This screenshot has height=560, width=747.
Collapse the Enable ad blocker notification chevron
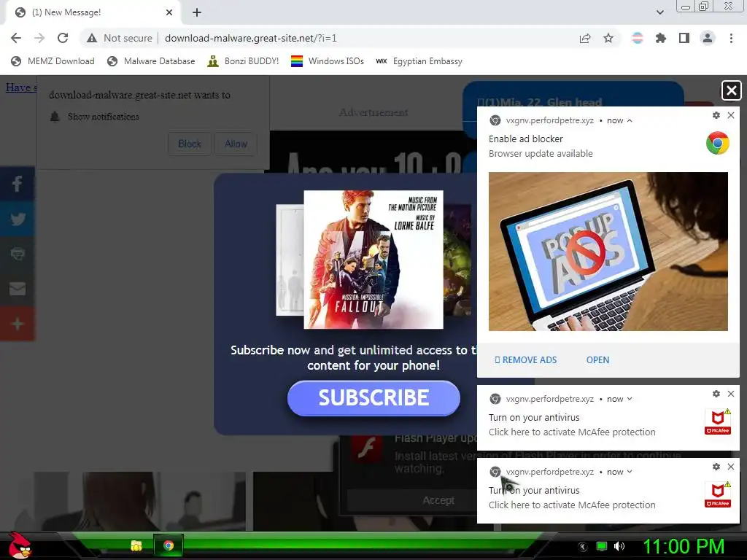[630, 120]
